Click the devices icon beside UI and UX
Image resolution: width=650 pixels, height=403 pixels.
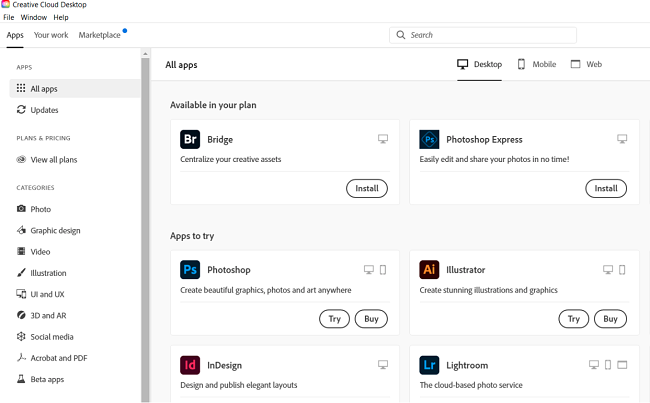tap(21, 294)
